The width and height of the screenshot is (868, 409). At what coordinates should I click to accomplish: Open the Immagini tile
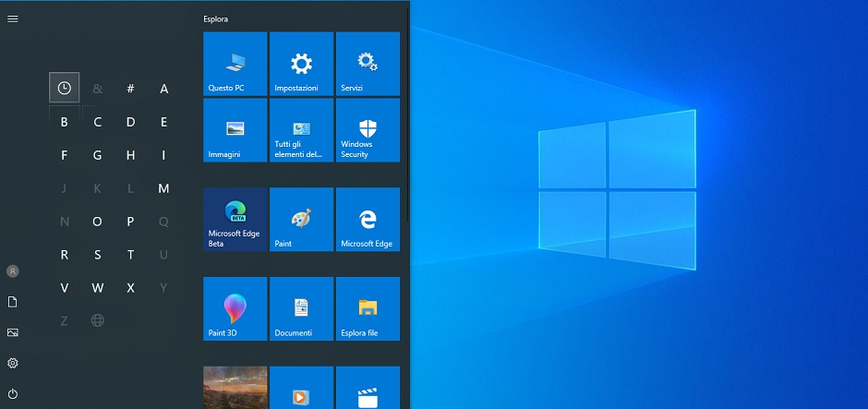235,130
